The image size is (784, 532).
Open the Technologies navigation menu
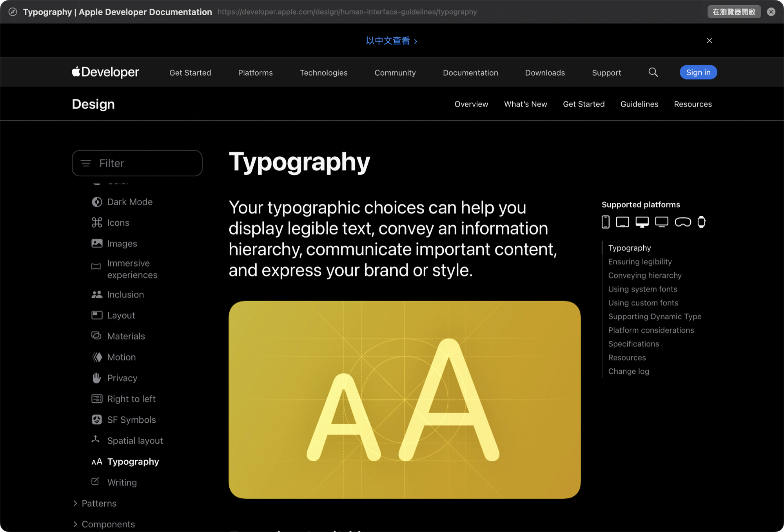click(x=323, y=72)
